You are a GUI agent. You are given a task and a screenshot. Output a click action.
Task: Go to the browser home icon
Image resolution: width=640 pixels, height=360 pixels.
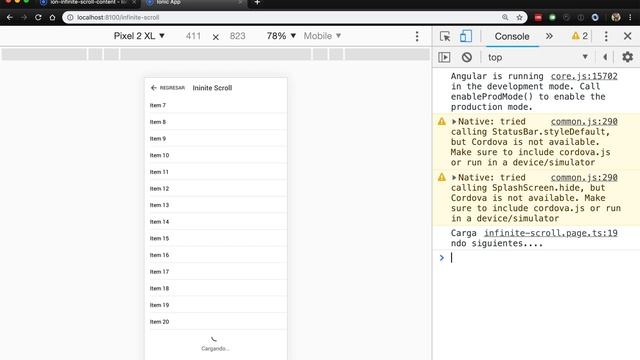tap(52, 18)
